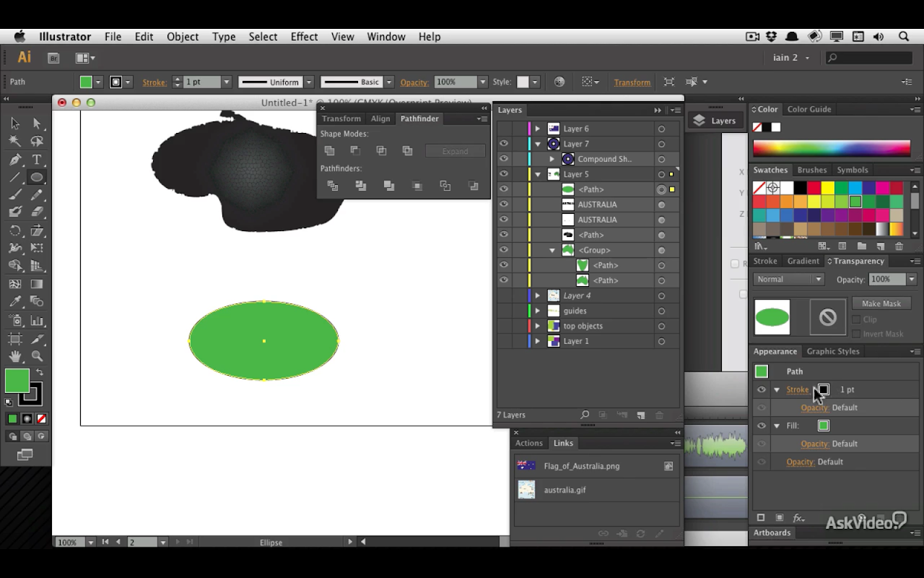924x578 pixels.
Task: Switch to the Graphic Styles tab
Action: (x=832, y=352)
